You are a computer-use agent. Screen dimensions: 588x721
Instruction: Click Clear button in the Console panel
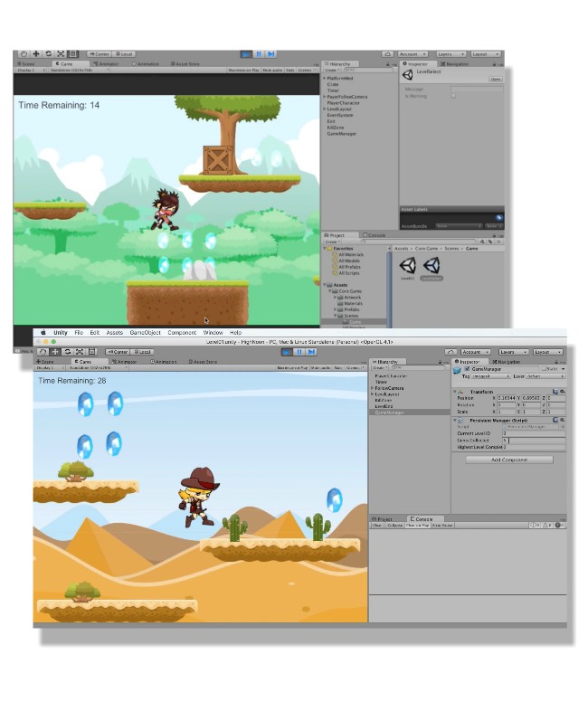[x=378, y=525]
